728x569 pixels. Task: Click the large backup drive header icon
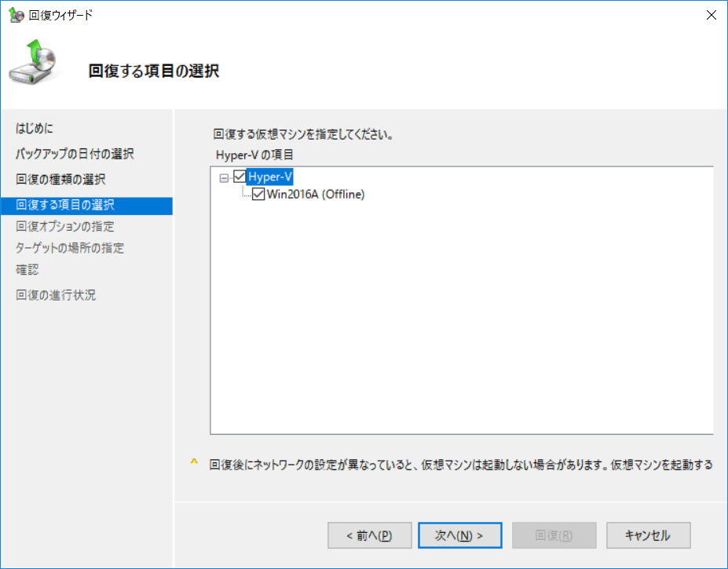(x=34, y=63)
